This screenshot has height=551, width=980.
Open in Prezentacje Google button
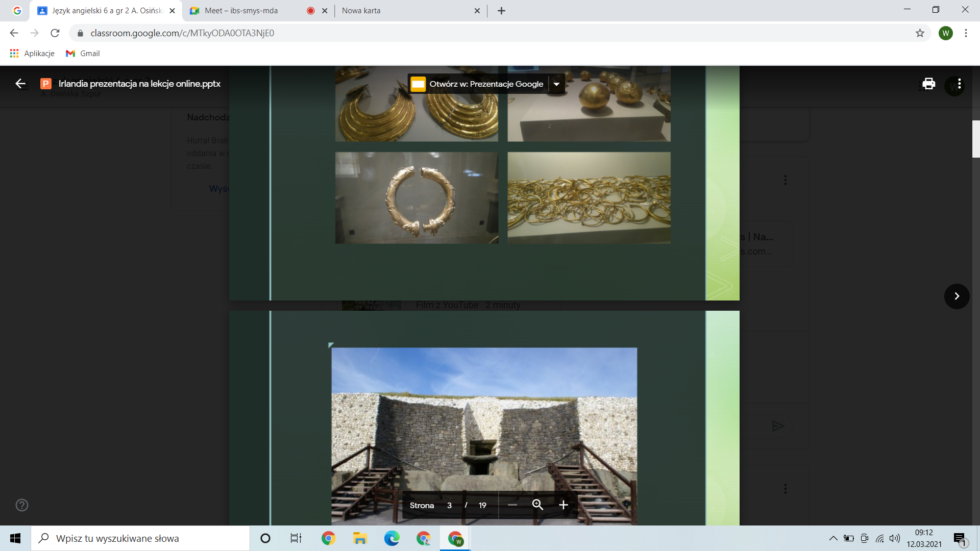[x=478, y=84]
